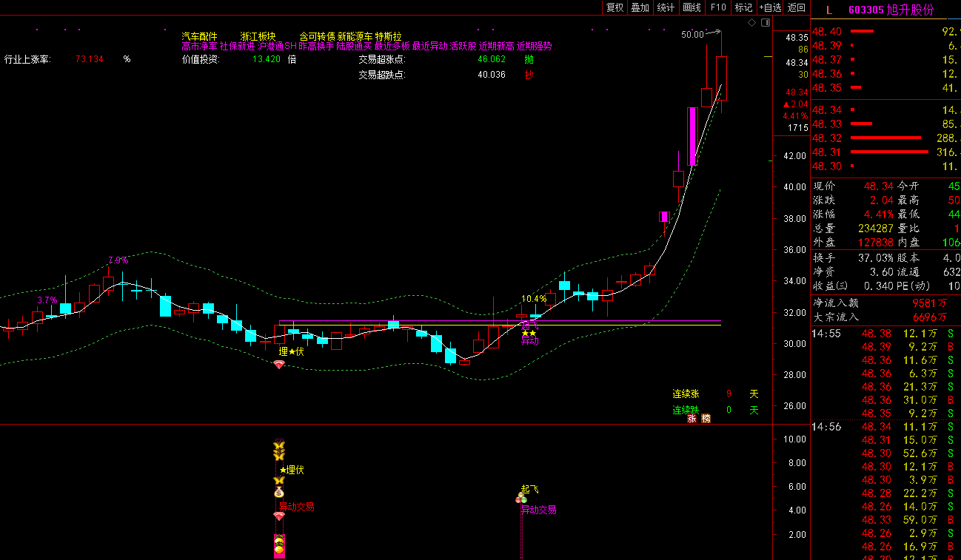Open the 叠加 overlay menu
The width and height of the screenshot is (961, 560).
point(640,7)
